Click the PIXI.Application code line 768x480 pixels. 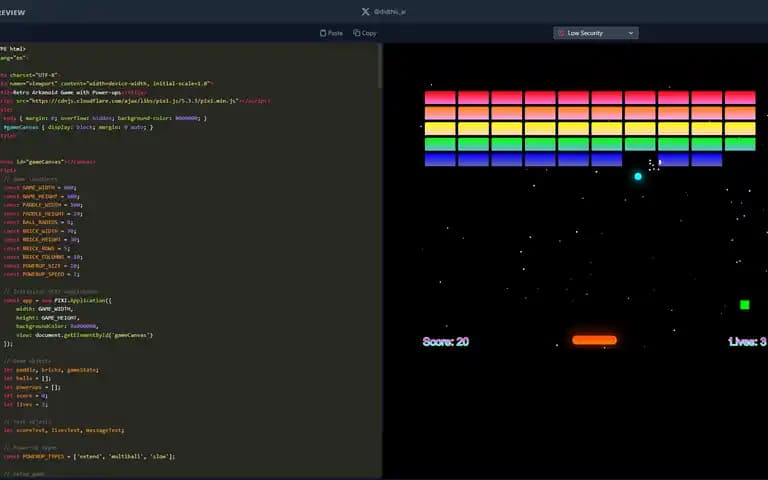click(57, 300)
